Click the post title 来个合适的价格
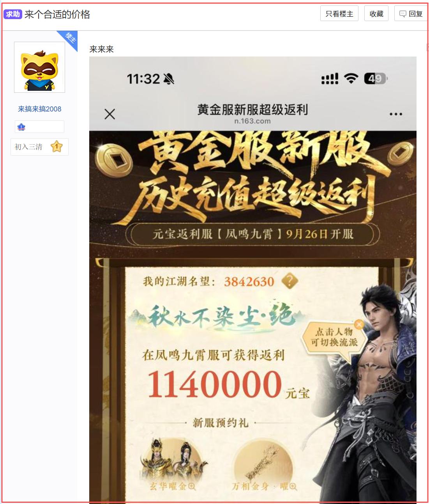The width and height of the screenshot is (429, 504). (57, 14)
